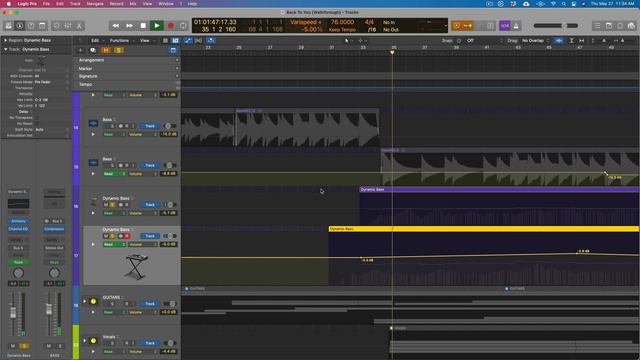This screenshot has width=640, height=360.
Task: Toggle waveform vertical zoom button
Action: 558,40
